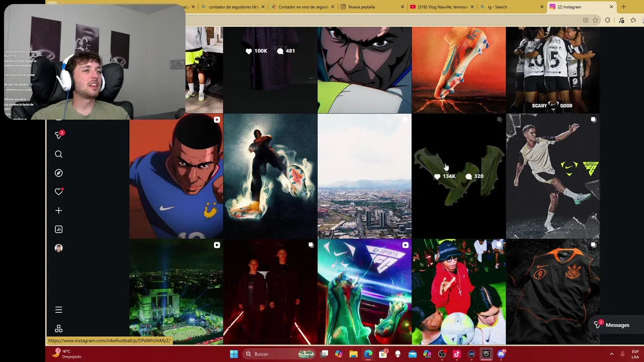Open Discord from the taskbar
The image size is (644, 362).
click(501, 354)
